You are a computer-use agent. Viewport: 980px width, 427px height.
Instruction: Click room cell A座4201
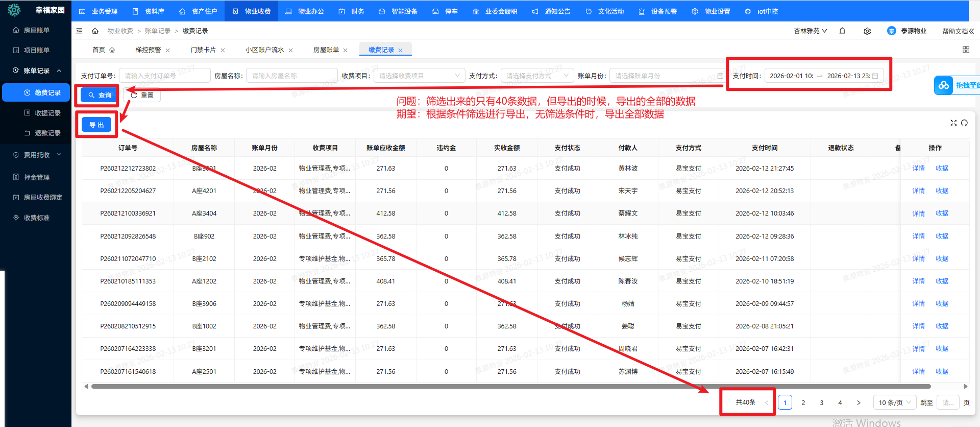(204, 191)
